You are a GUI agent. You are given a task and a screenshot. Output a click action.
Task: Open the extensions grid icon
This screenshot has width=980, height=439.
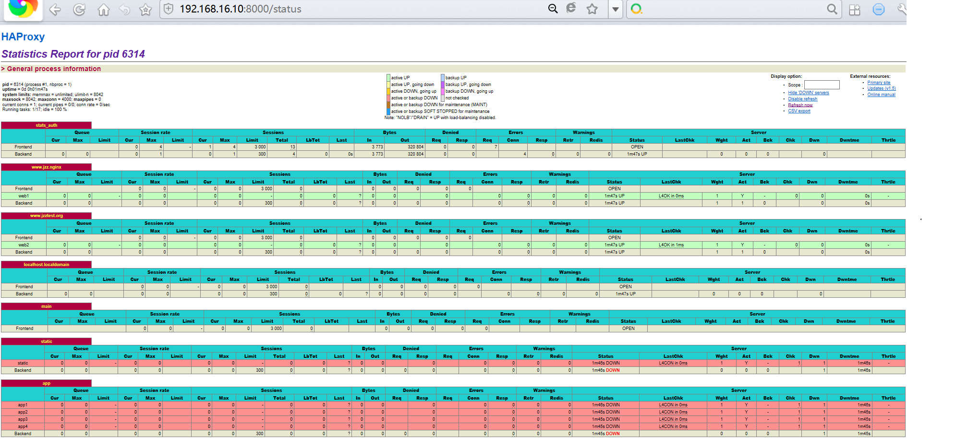click(x=855, y=10)
